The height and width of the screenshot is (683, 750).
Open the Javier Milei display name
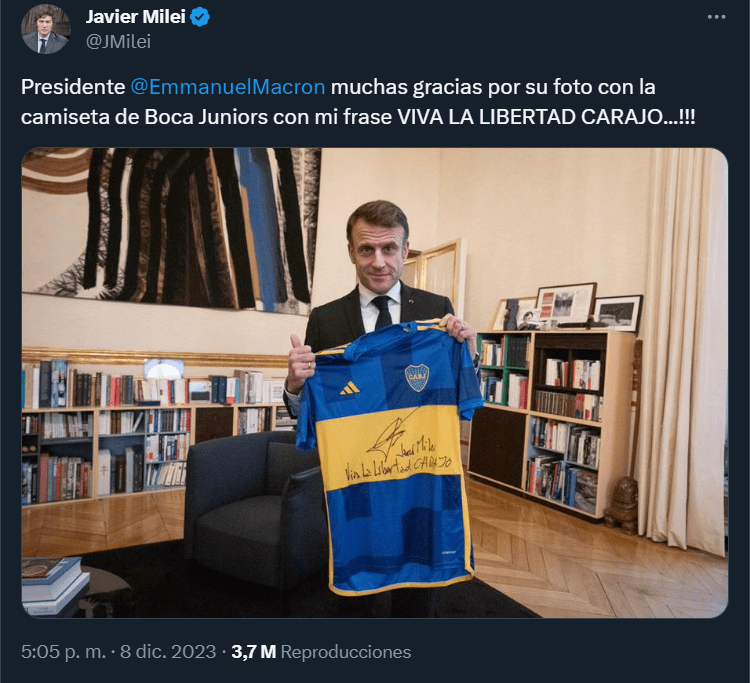tap(135, 17)
